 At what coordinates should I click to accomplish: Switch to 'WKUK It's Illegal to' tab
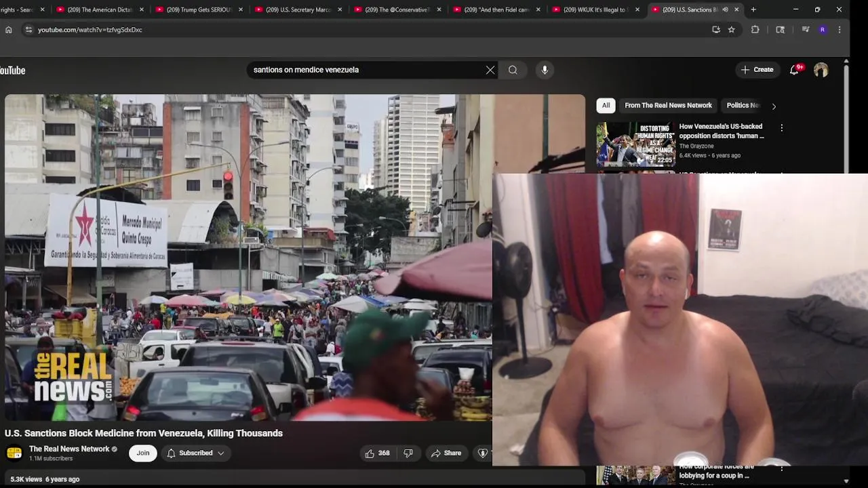click(x=595, y=9)
